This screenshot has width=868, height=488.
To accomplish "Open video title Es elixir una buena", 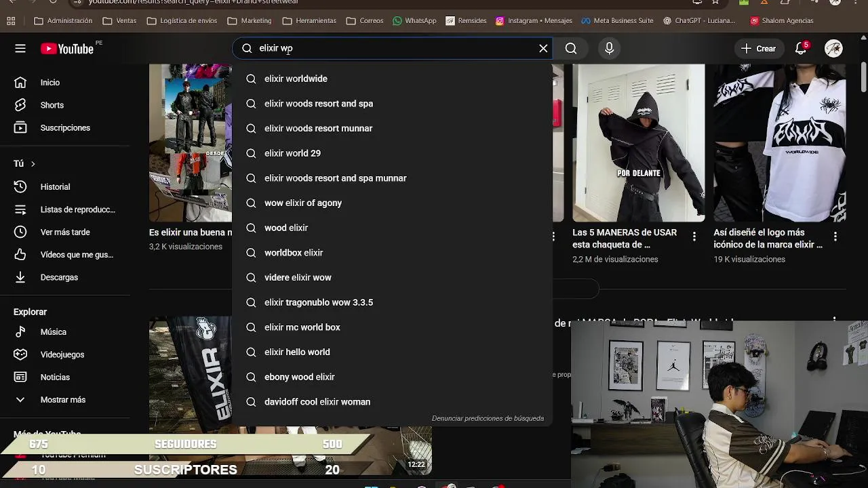I will pos(191,232).
